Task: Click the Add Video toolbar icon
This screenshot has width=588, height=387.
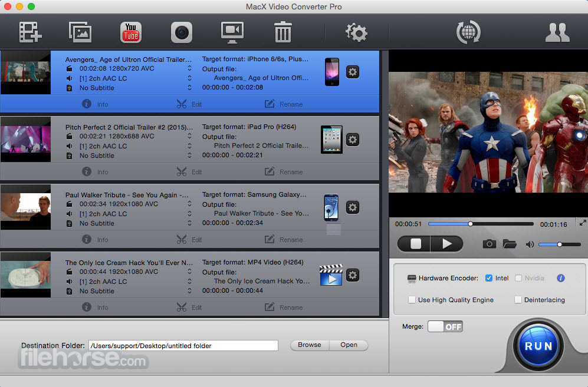Action: [x=31, y=32]
